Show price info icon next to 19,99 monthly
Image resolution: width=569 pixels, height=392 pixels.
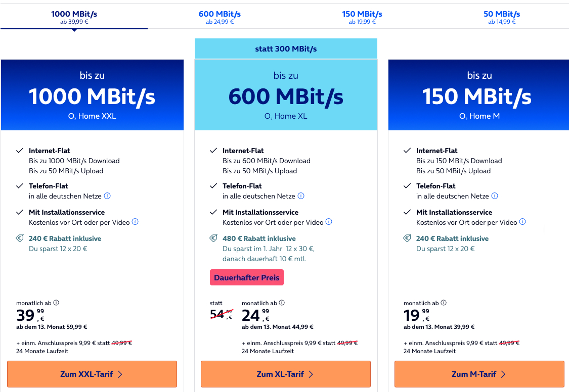tap(444, 303)
